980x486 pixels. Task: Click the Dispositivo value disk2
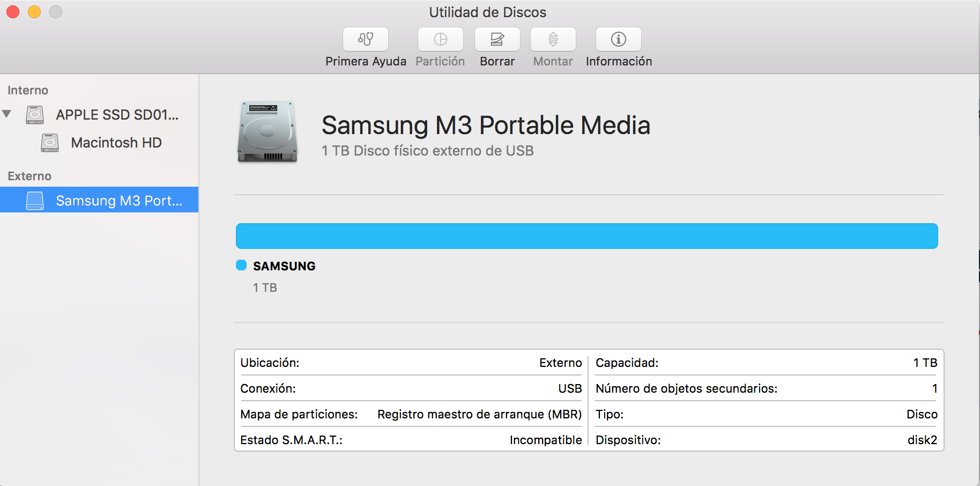[923, 440]
